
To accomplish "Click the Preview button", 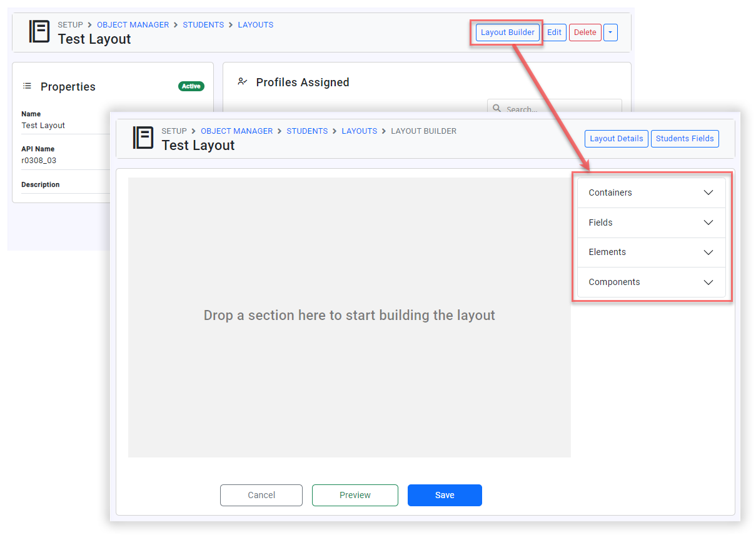I will 355,495.
